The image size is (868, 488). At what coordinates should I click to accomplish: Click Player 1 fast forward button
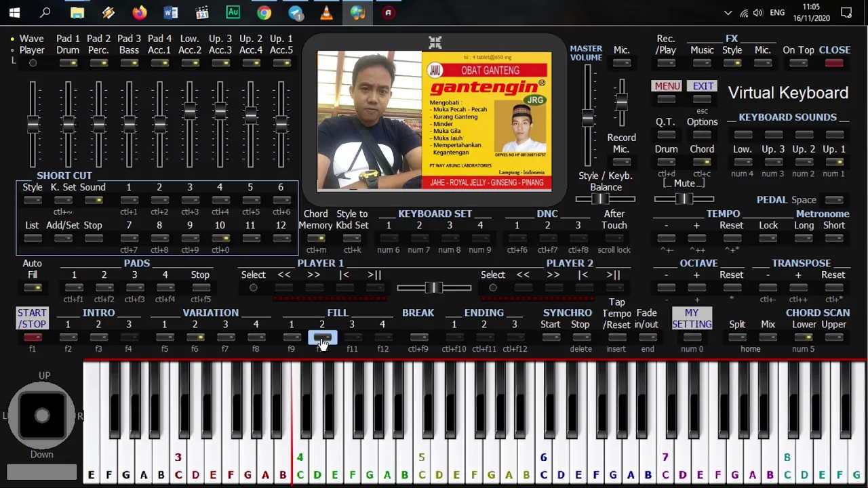[313, 288]
